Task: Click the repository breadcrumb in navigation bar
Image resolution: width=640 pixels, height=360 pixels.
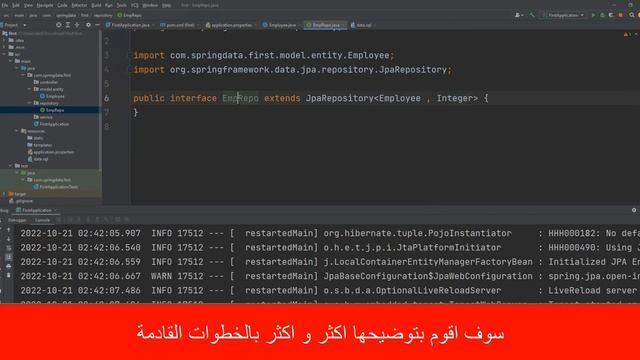Action: [x=103, y=15]
